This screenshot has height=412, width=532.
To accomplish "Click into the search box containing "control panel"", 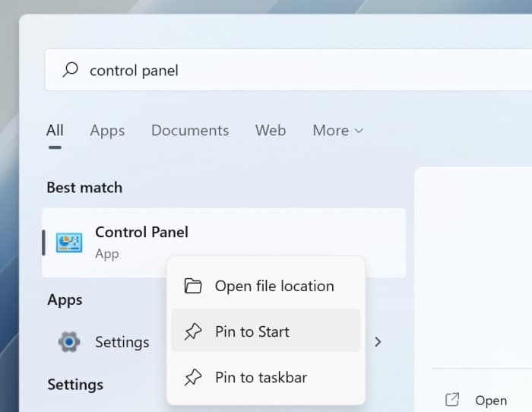I will (x=288, y=70).
